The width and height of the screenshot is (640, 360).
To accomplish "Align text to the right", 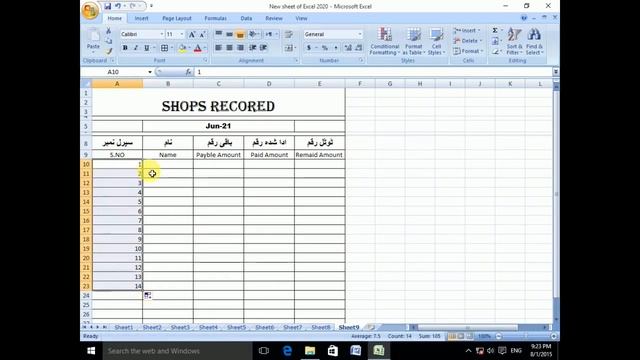I will [240, 48].
